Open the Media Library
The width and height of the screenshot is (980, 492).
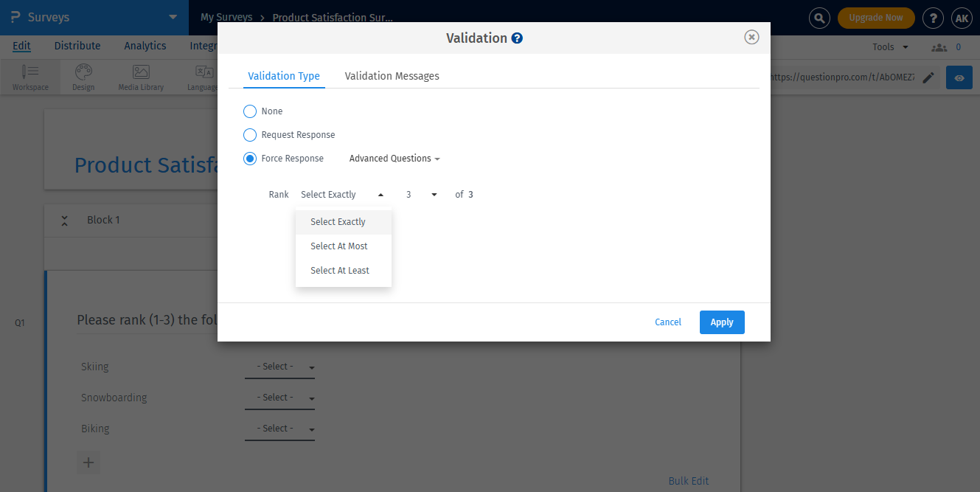tap(140, 77)
